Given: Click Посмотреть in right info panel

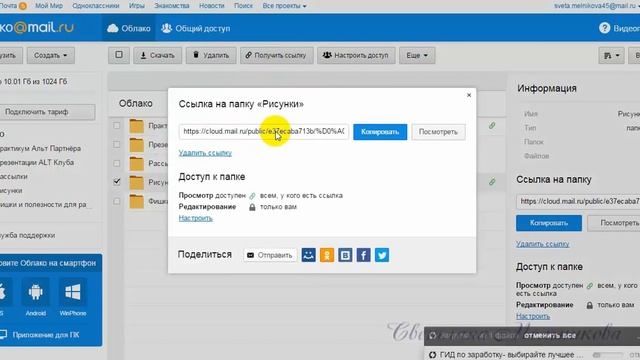Looking at the screenshot, I should point(614,223).
